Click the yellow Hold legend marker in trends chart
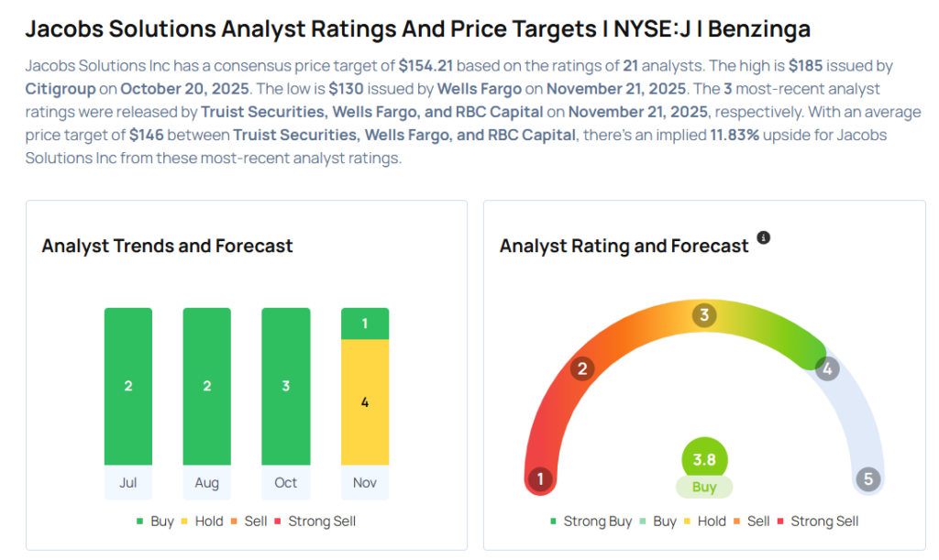The height and width of the screenshot is (560, 939). pos(186,522)
